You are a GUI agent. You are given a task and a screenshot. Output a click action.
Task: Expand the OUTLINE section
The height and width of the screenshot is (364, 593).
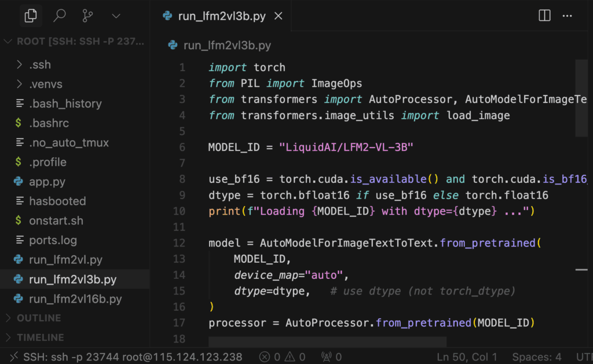click(38, 318)
